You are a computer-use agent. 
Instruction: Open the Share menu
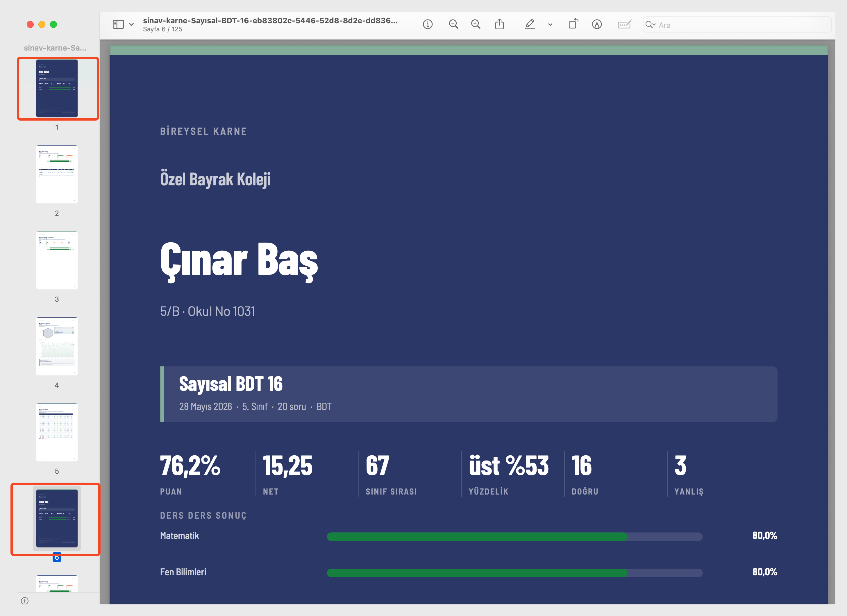pos(499,25)
